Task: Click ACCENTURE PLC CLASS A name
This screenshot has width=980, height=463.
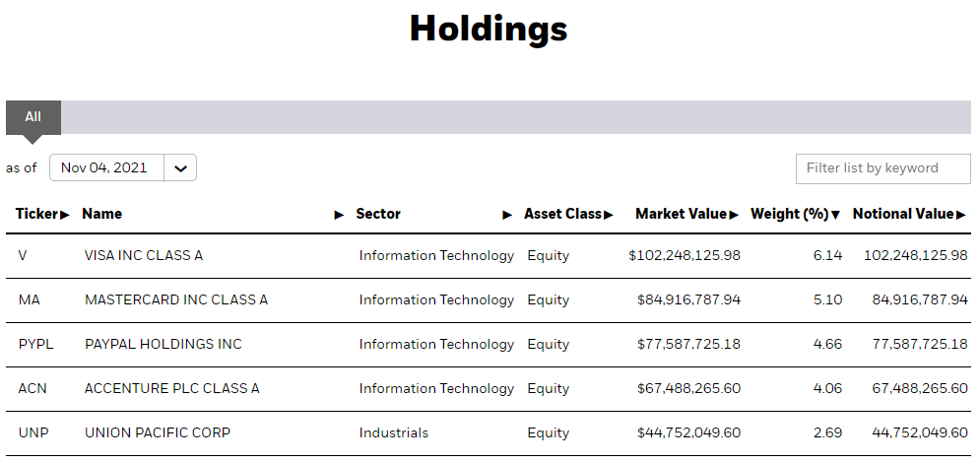Action: [172, 389]
